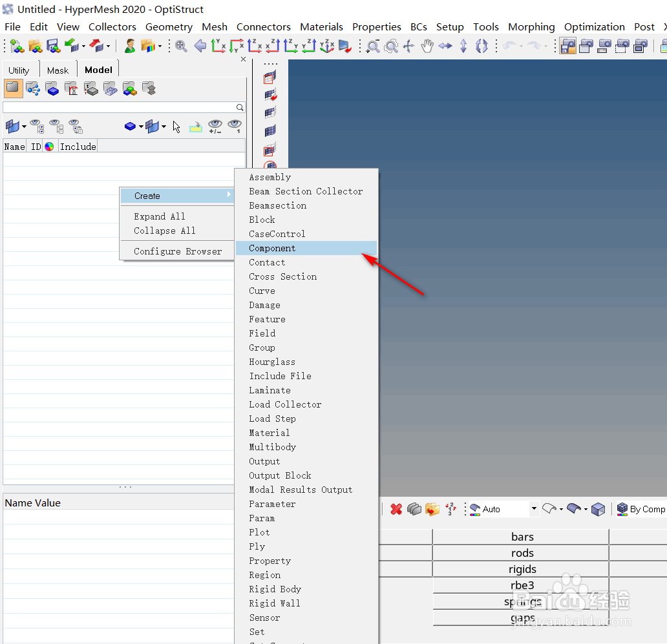Open the Mesh menu

pos(215,26)
